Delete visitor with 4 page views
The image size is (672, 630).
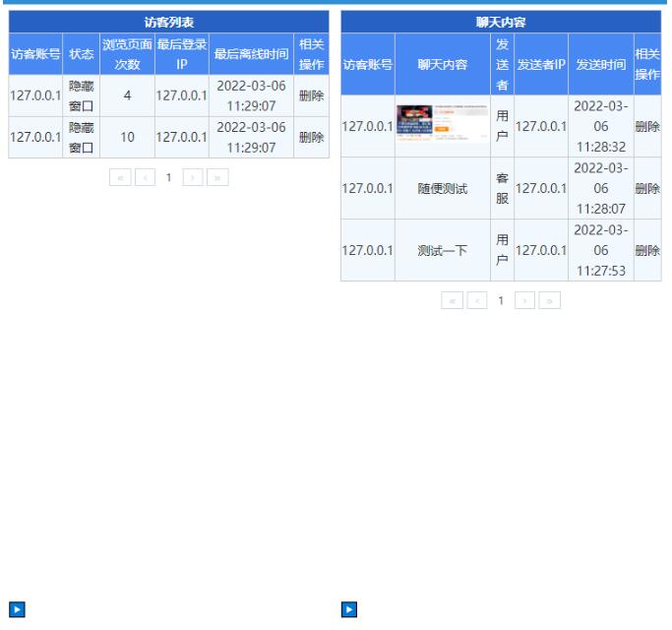[x=311, y=96]
